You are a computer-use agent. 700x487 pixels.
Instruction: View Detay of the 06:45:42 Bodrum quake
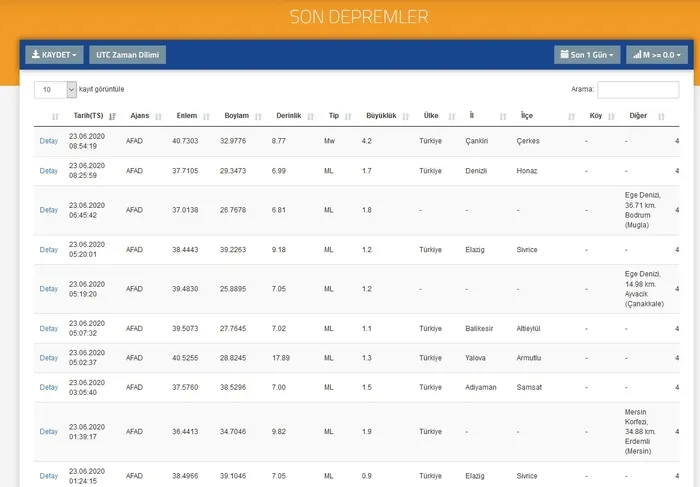click(49, 210)
